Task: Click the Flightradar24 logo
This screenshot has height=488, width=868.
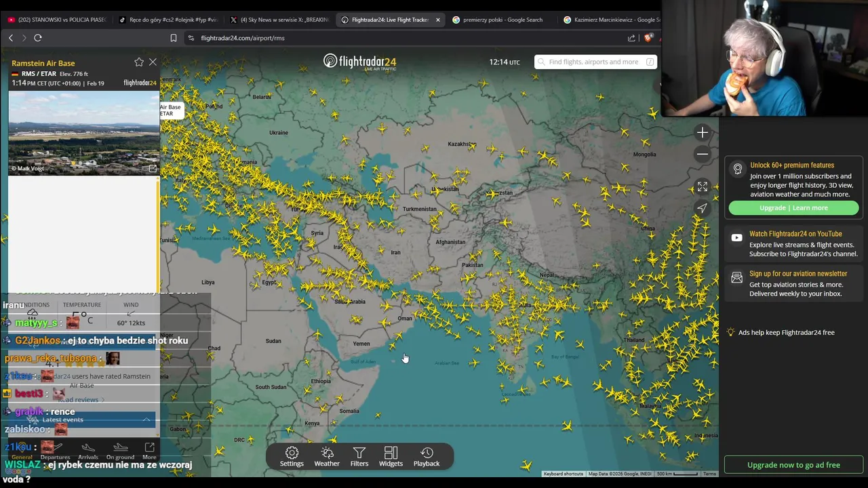Action: (359, 62)
